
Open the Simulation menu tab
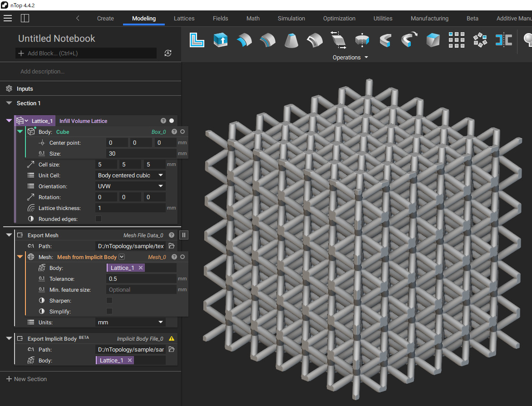coord(291,18)
